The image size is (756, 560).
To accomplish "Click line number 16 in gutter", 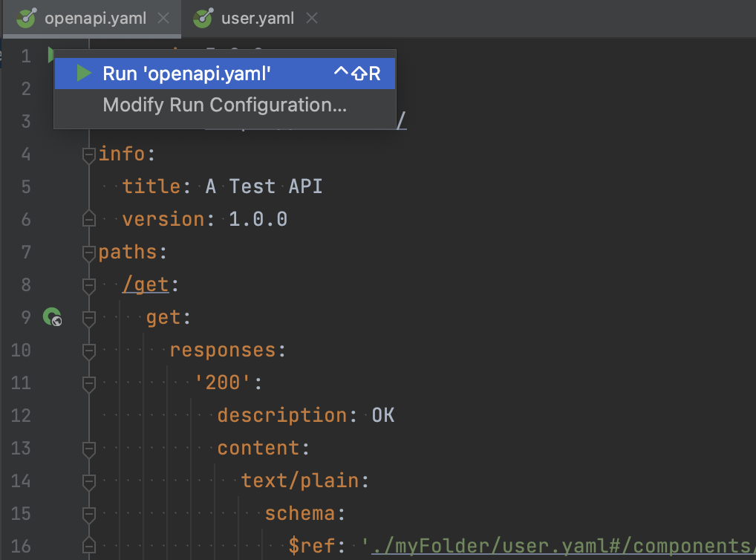I will pos(21,546).
